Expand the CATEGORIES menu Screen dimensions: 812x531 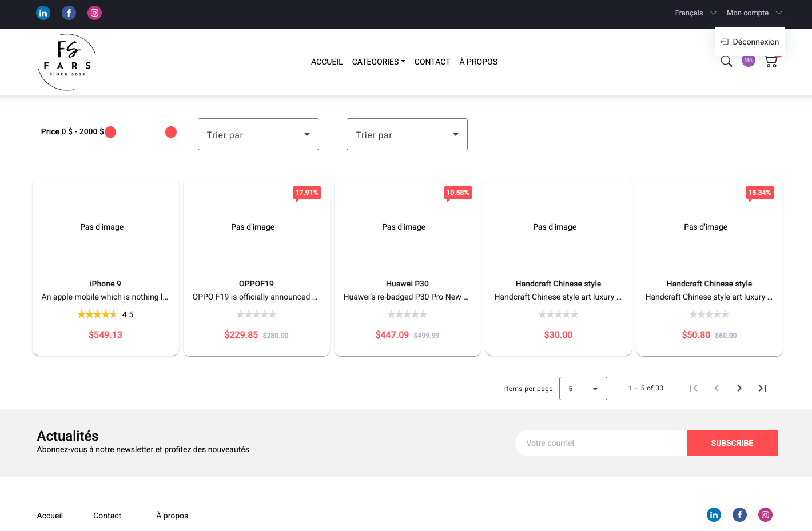pos(379,62)
